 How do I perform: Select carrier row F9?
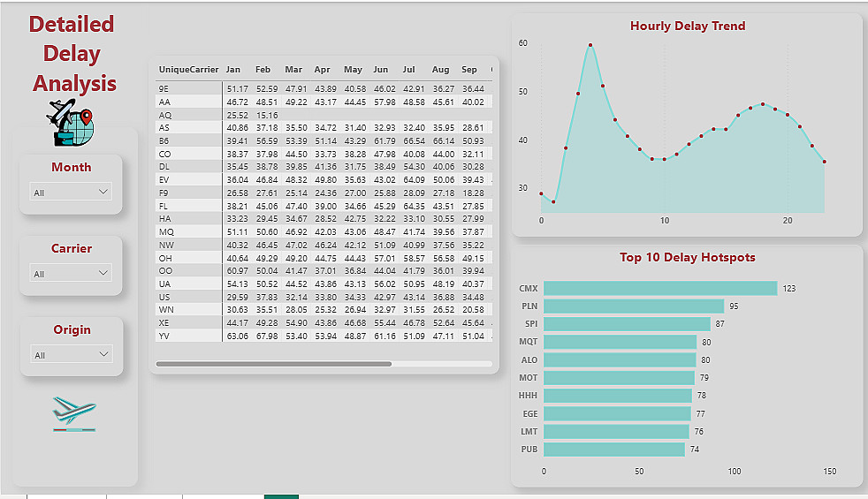(324, 193)
